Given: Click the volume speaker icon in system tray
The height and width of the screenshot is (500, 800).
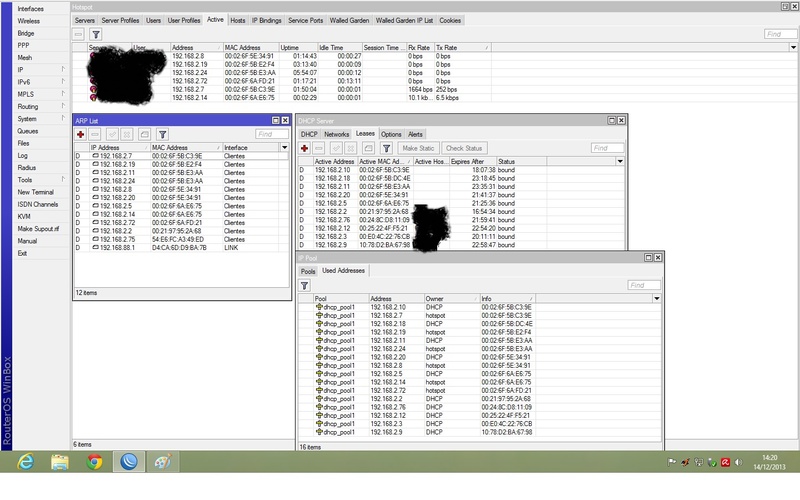Looking at the screenshot, I should point(738,462).
